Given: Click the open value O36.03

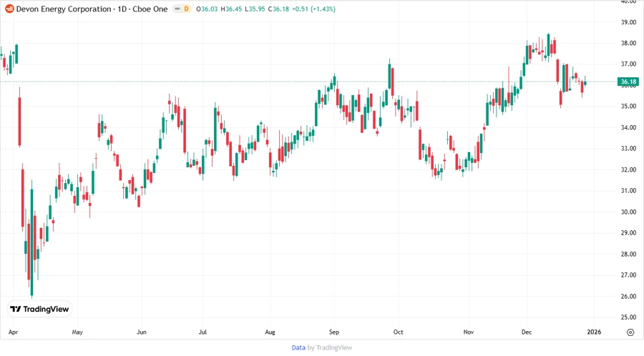Looking at the screenshot, I should click(207, 9).
